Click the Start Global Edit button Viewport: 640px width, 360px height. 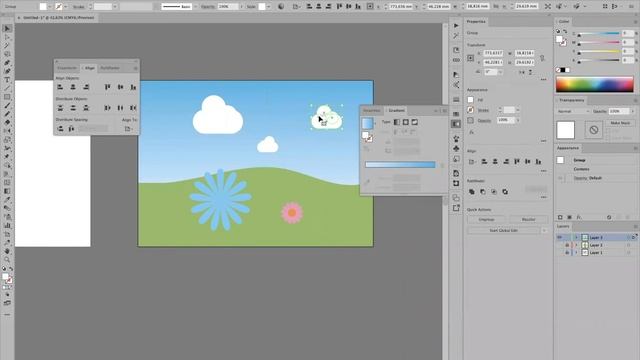pos(504,230)
